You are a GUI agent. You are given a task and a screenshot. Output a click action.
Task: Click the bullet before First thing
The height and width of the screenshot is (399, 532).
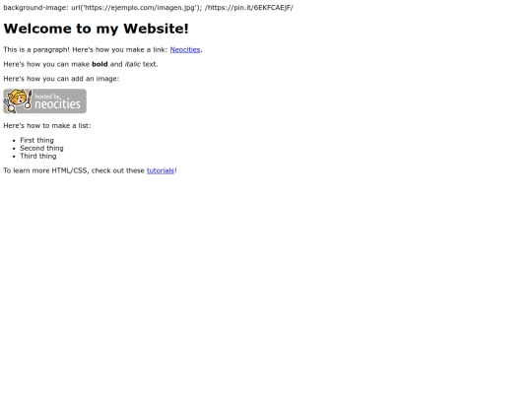tap(14, 141)
